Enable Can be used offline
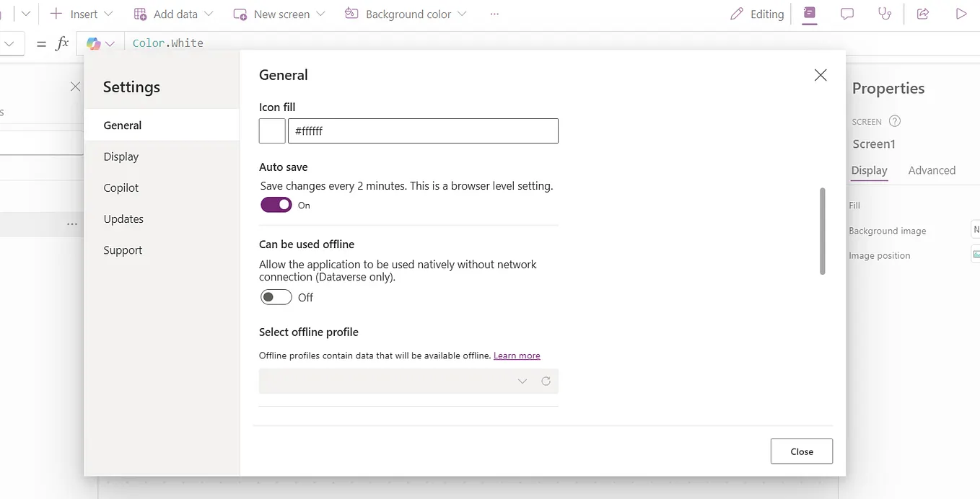 click(276, 297)
